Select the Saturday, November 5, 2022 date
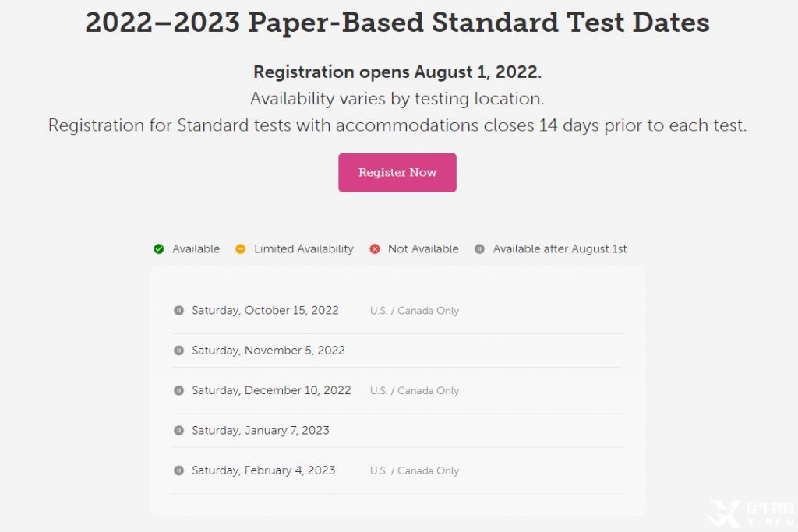 tap(268, 351)
